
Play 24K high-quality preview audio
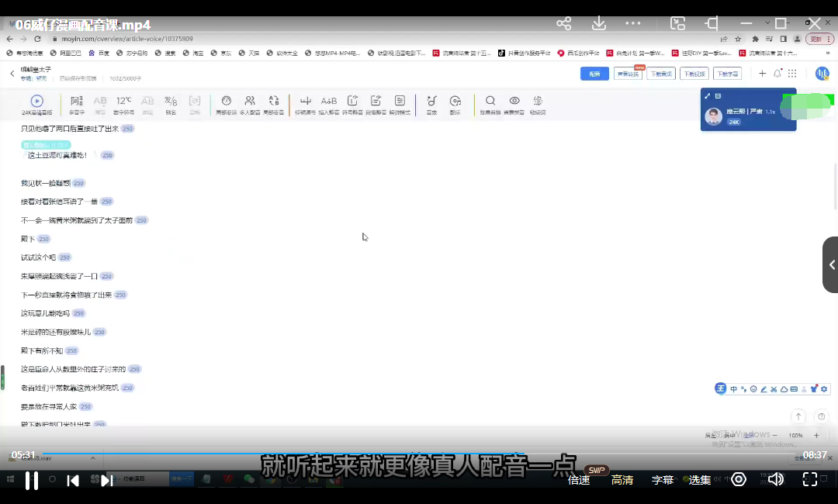tap(37, 105)
